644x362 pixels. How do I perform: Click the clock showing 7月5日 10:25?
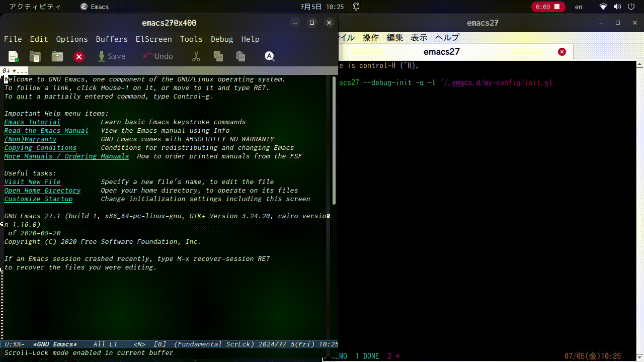click(322, 7)
